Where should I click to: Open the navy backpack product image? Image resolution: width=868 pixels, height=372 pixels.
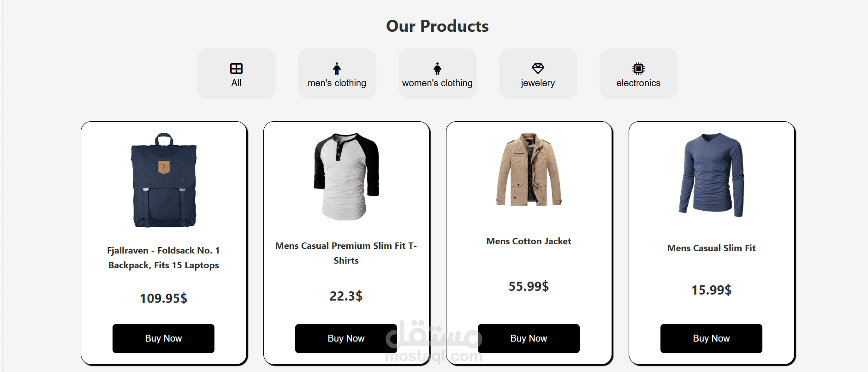click(x=164, y=180)
